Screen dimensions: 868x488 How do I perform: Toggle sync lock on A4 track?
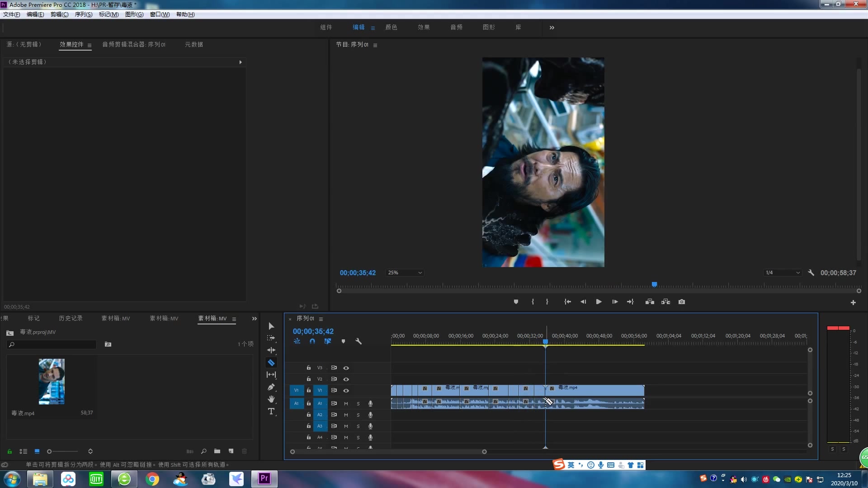pos(334,437)
